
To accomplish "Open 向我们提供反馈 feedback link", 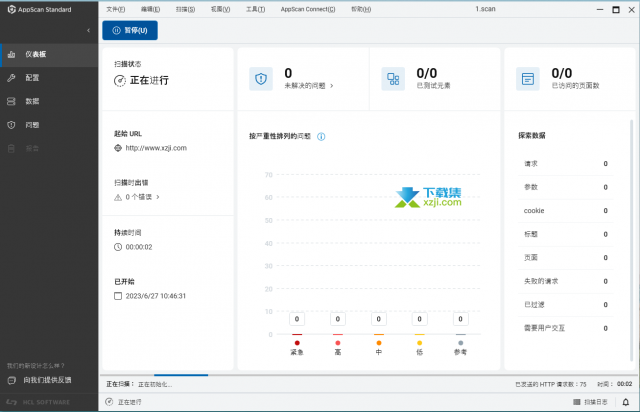I will tap(47, 380).
